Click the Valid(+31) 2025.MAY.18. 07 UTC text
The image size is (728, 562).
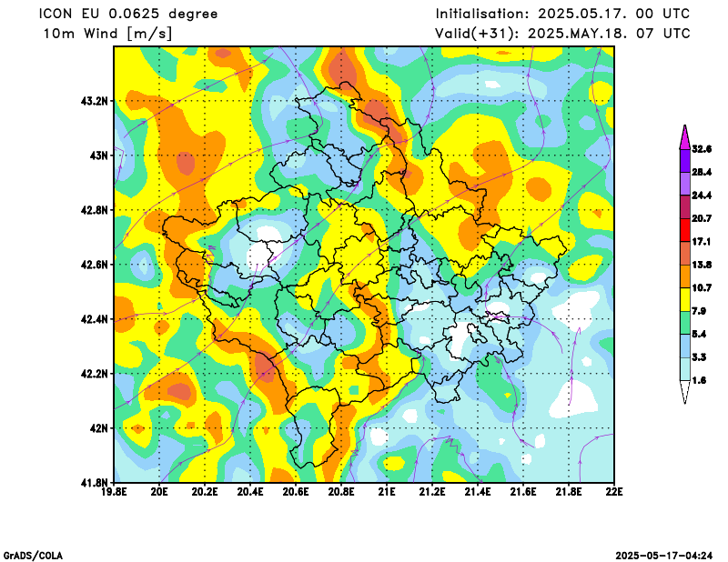pos(562,34)
